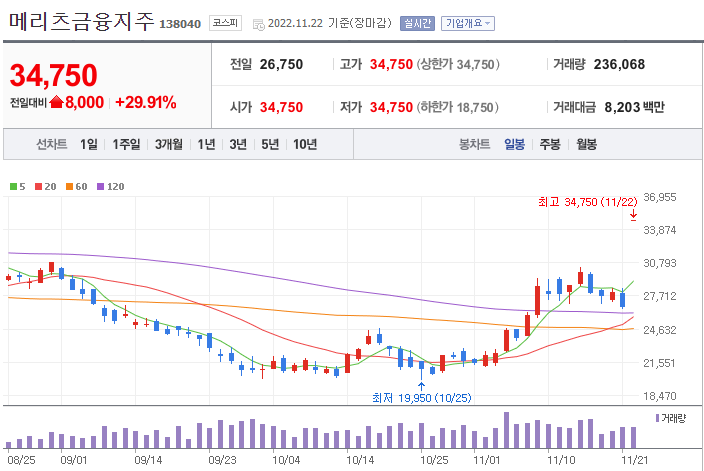Click the red 20-day moving average swatch

pos(39,187)
